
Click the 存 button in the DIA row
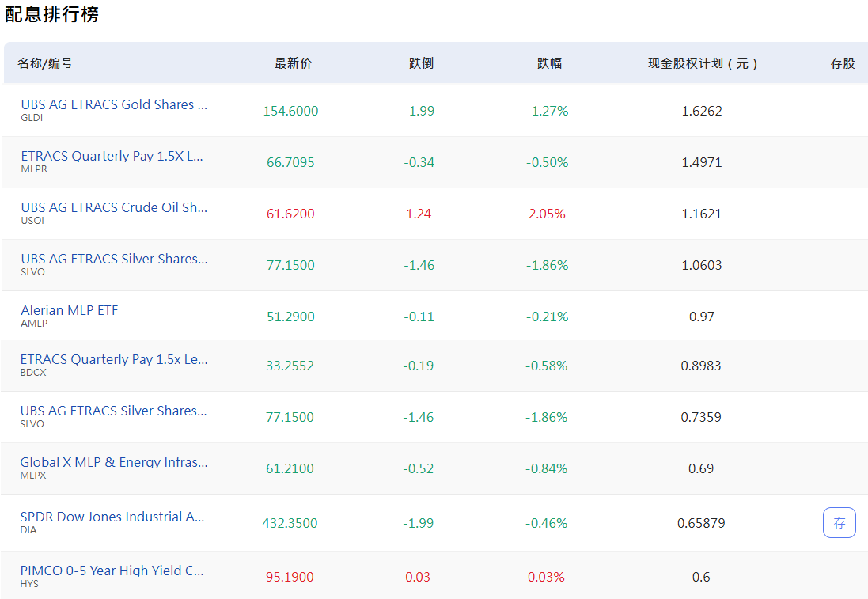coord(840,522)
